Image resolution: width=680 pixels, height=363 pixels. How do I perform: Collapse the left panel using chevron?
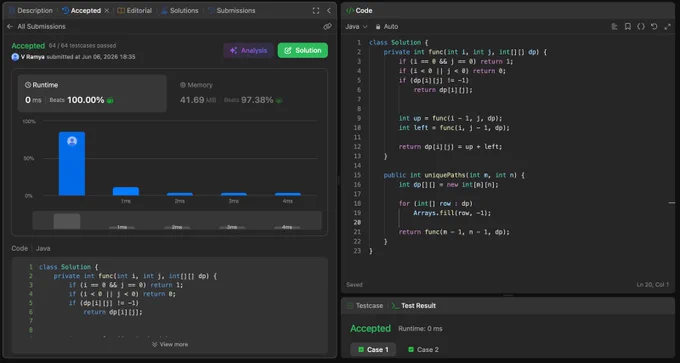[x=329, y=11]
